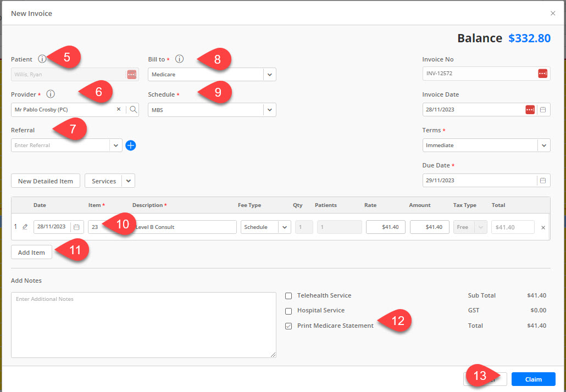Expand the Referral dropdown arrow
The height and width of the screenshot is (392, 566).
[x=116, y=145]
